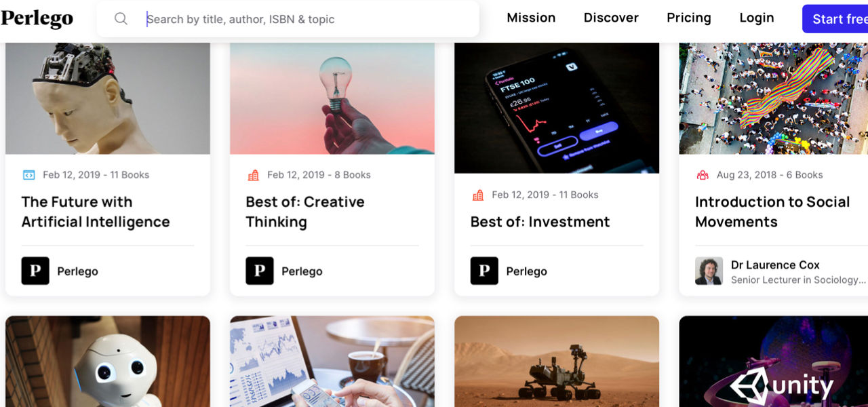This screenshot has width=868, height=407.
Task: Click the red building icon on Creative Thinking card
Action: tap(253, 175)
